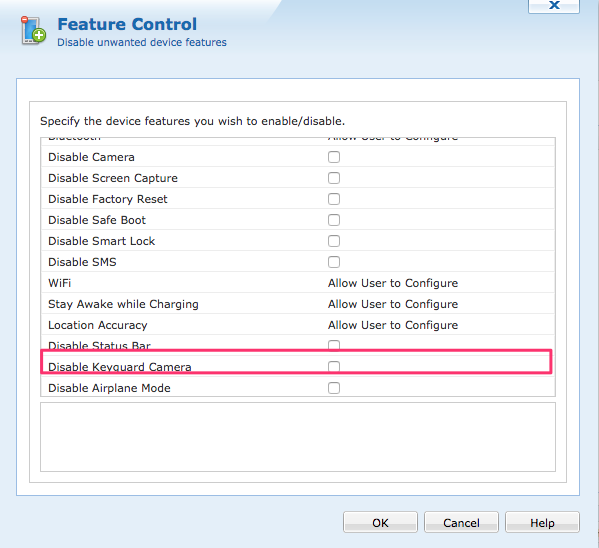Enable the Disable Smart Lock checkbox
This screenshot has height=548, width=599.
pos(334,241)
